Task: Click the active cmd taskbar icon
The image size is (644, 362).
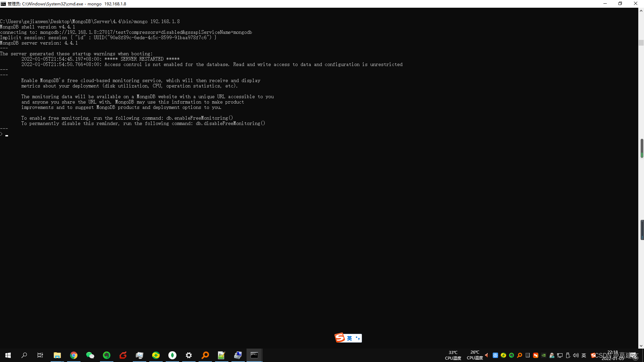Action: (254, 355)
